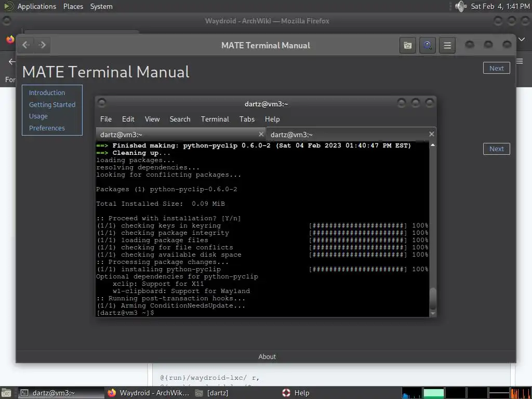Expand the Firefox list-all-tabs chevron

(x=522, y=39)
